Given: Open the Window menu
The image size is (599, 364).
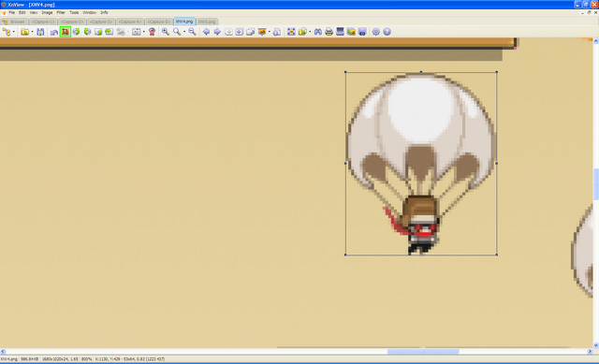Looking at the screenshot, I should (90, 12).
